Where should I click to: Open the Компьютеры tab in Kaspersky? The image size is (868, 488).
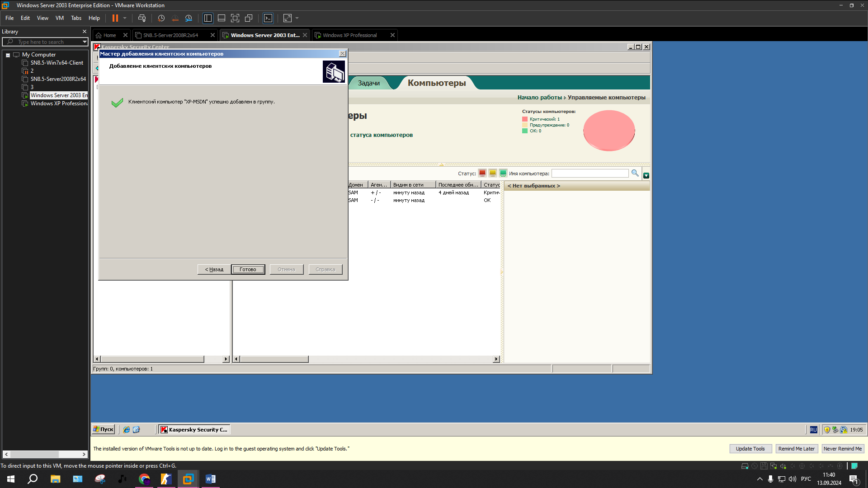[x=437, y=83]
